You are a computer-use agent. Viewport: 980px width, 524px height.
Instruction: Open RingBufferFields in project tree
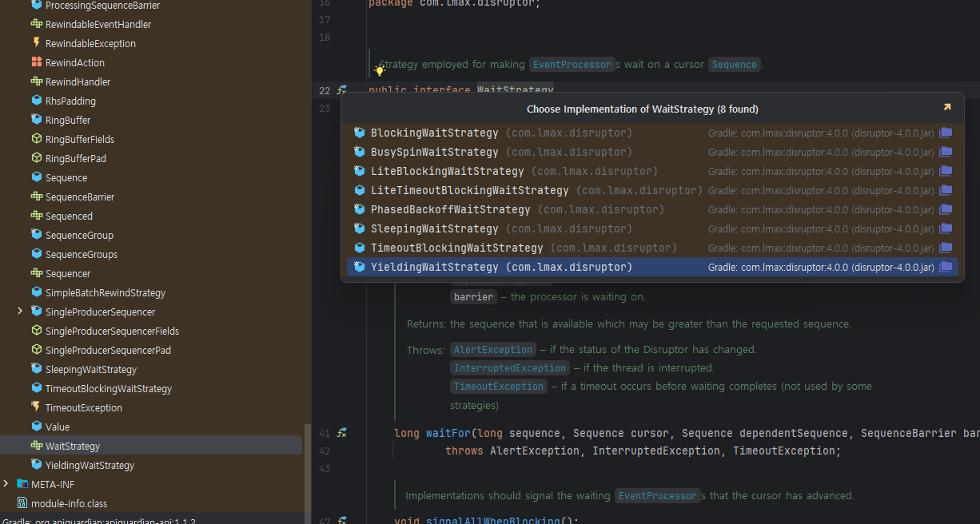[80, 139]
